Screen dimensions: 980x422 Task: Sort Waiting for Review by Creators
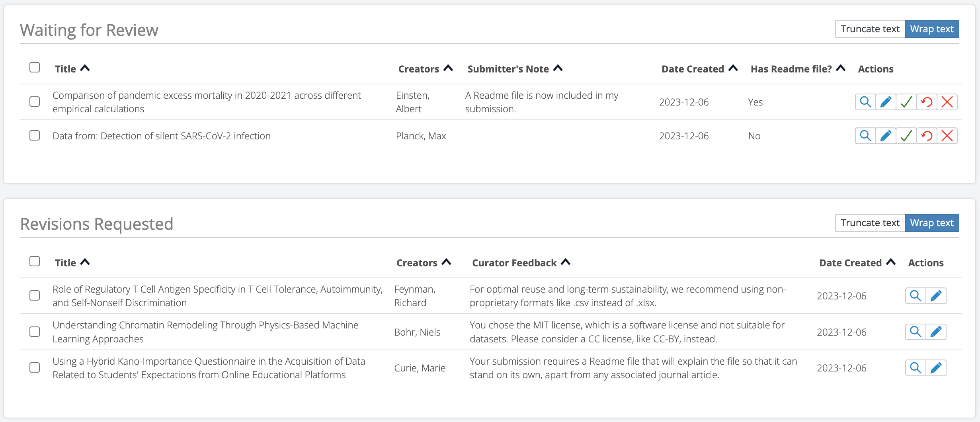coord(425,69)
